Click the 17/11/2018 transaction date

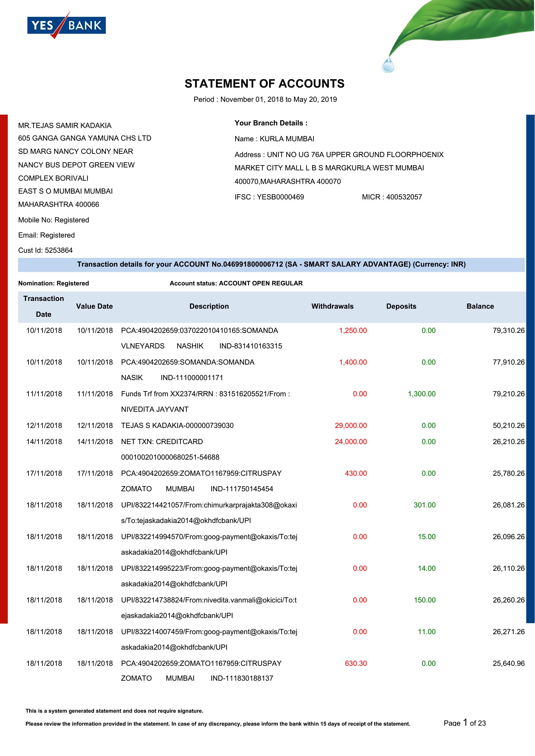(x=44, y=473)
